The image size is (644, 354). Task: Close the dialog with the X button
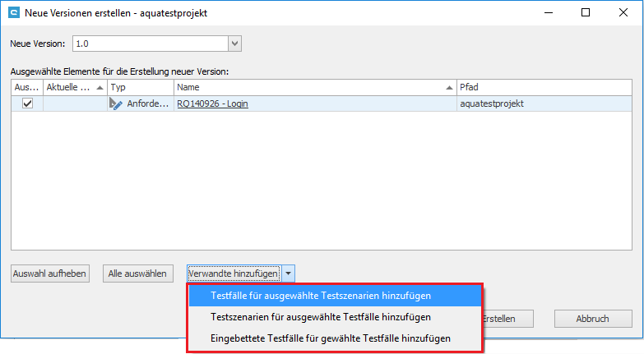(x=623, y=13)
